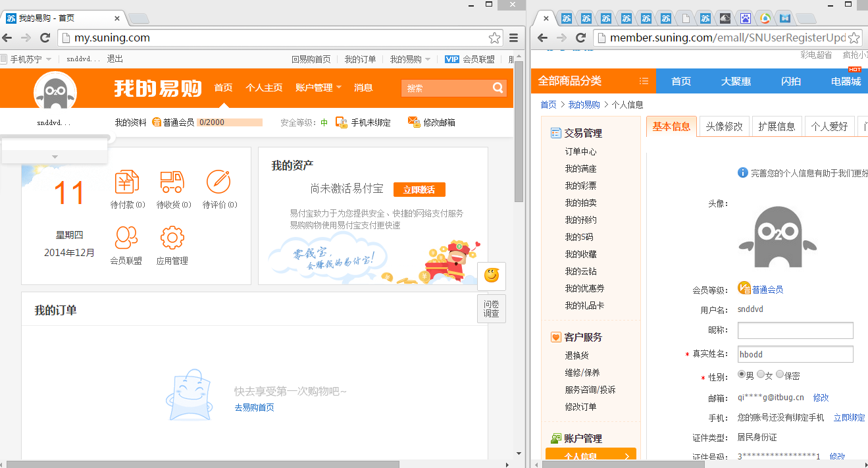Open 待收货 delivery truck icon
Viewport: 868px width, 468px height.
(x=172, y=182)
